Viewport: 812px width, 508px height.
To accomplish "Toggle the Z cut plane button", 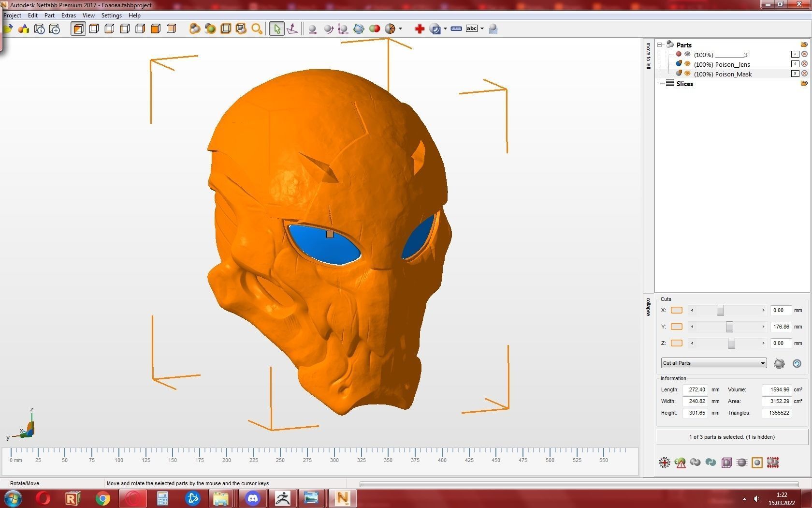I will coord(677,344).
